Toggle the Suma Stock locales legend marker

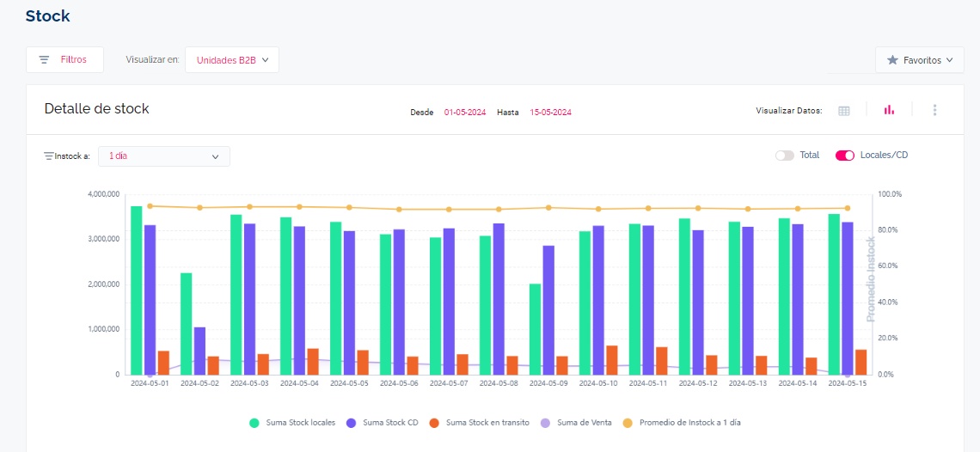point(254,423)
